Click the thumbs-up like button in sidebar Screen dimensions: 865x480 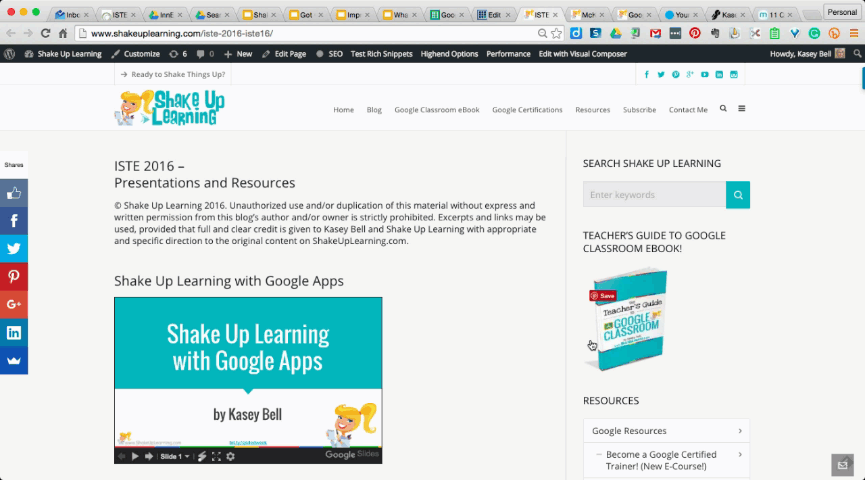14,193
